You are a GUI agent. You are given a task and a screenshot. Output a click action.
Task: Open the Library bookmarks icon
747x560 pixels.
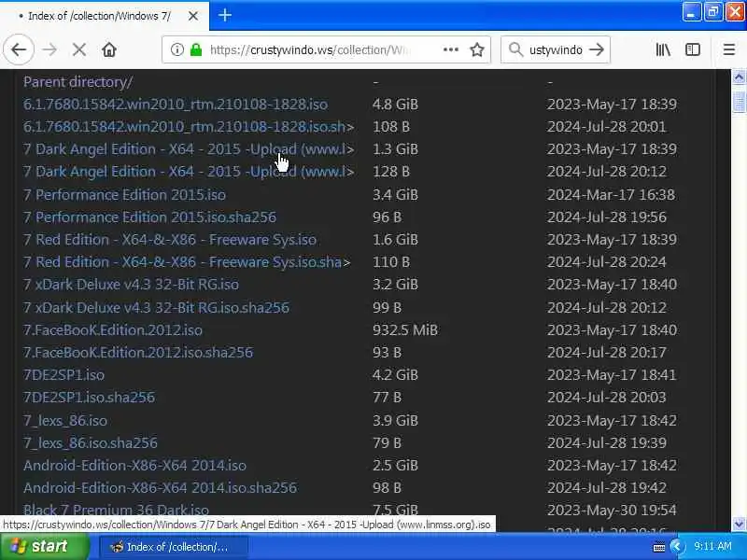click(x=663, y=49)
